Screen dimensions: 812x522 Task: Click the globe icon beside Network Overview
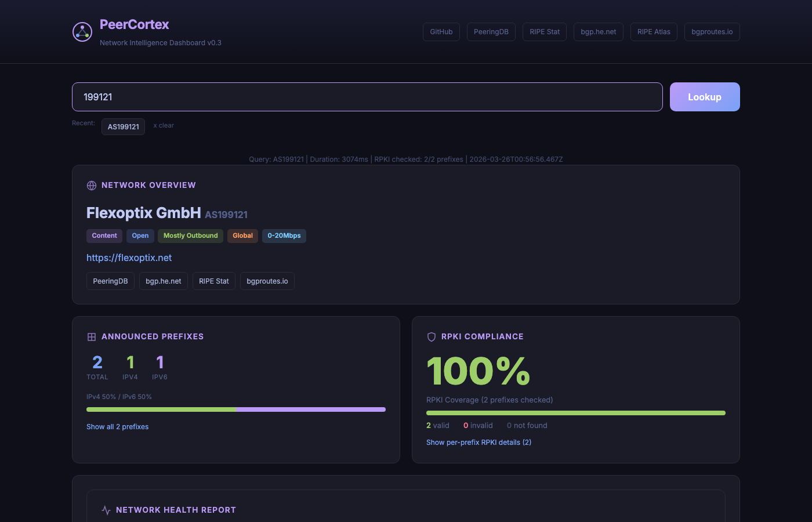pyautogui.click(x=92, y=186)
